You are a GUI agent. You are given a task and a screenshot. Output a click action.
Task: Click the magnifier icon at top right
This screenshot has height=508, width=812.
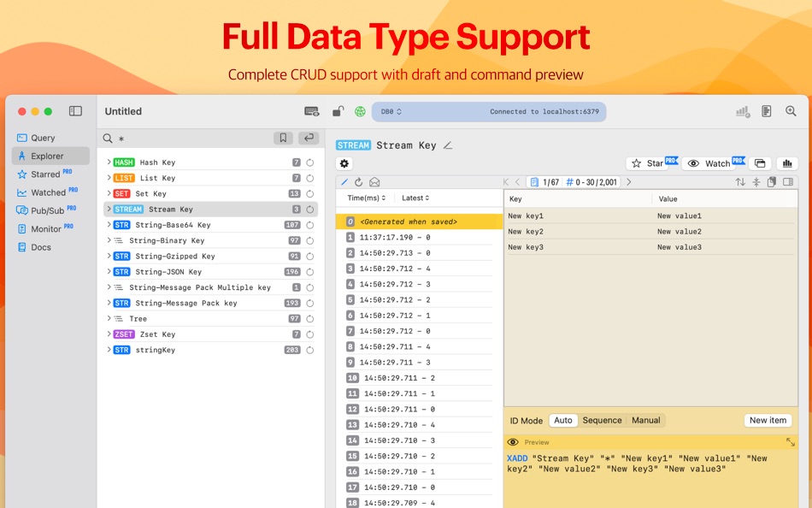tap(791, 111)
